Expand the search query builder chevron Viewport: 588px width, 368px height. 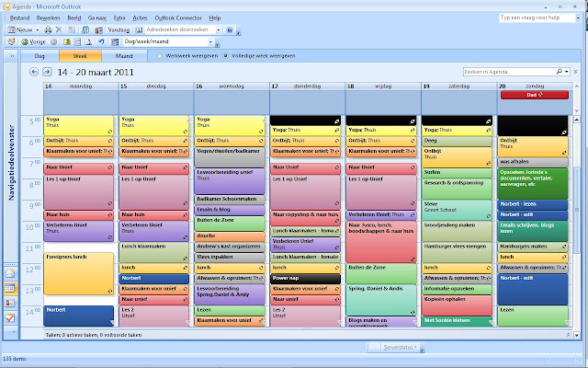point(576,72)
